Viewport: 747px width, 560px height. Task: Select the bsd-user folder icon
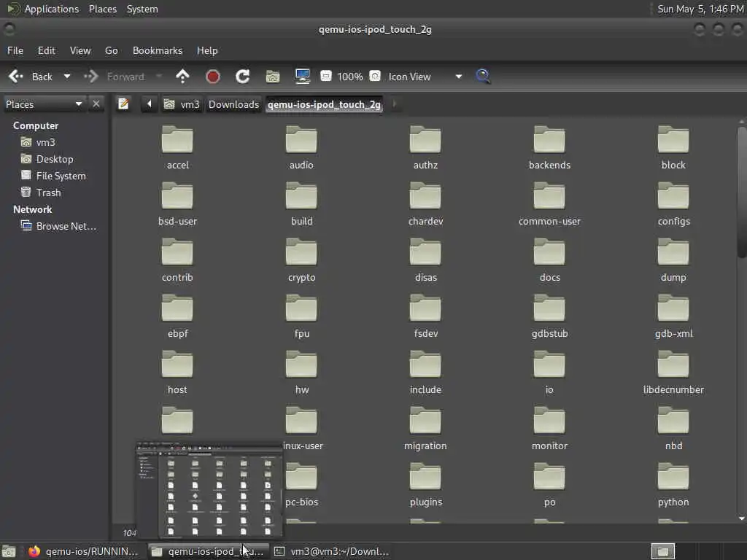177,195
